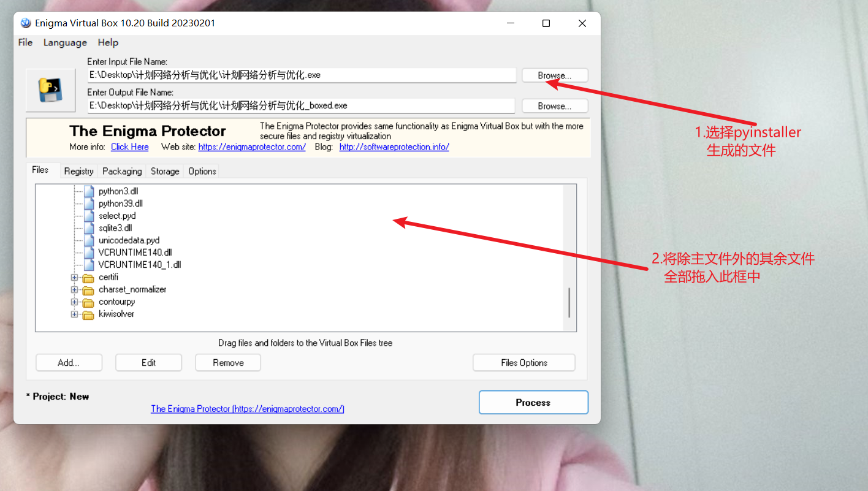Open the enigmaprotector.com web site link
This screenshot has width=868, height=491.
pos(252,147)
